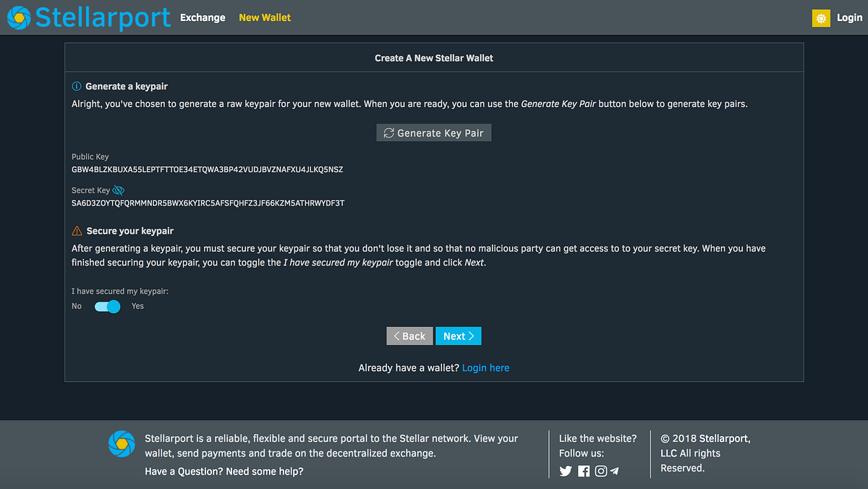
Task: Click the Generate a keypair heading
Action: pos(127,86)
